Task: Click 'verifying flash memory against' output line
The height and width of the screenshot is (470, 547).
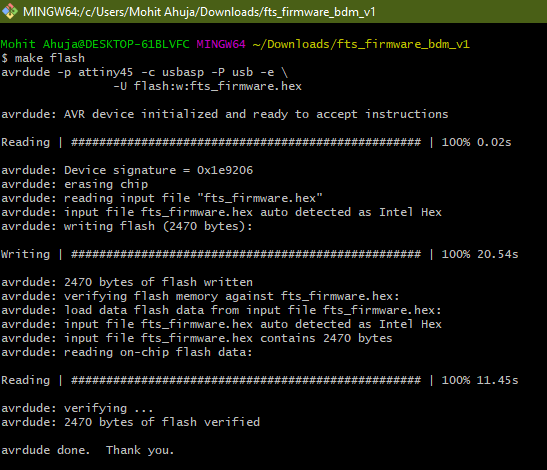Action: pos(200,296)
